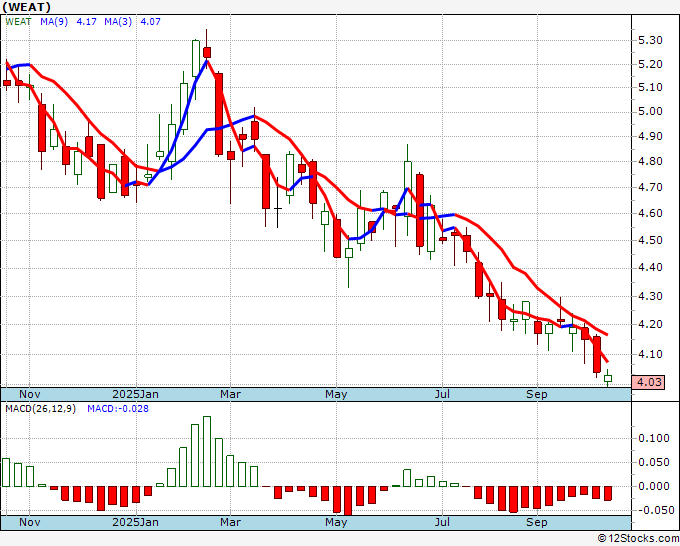The image size is (680, 546).
Task: Click the 5.30 price axis label
Action: [x=651, y=40]
